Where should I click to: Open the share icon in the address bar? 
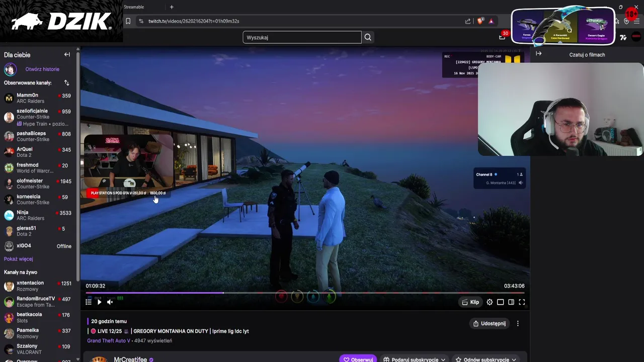coord(468,21)
